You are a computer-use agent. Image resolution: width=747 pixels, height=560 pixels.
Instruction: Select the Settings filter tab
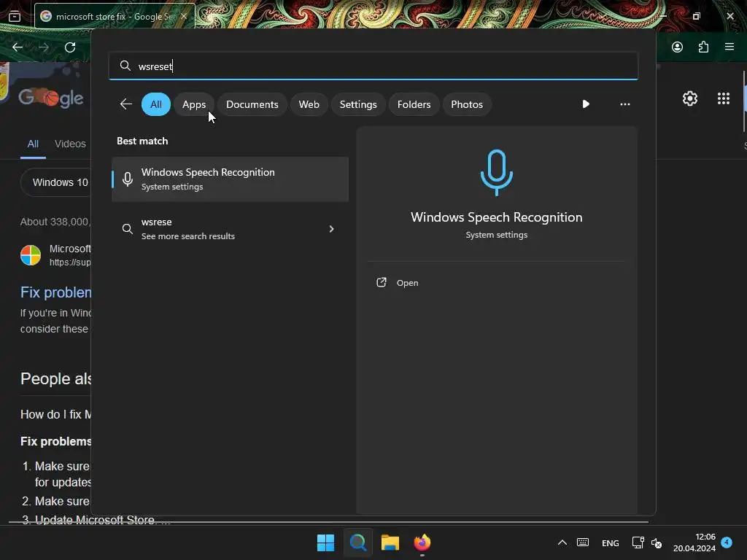(358, 104)
